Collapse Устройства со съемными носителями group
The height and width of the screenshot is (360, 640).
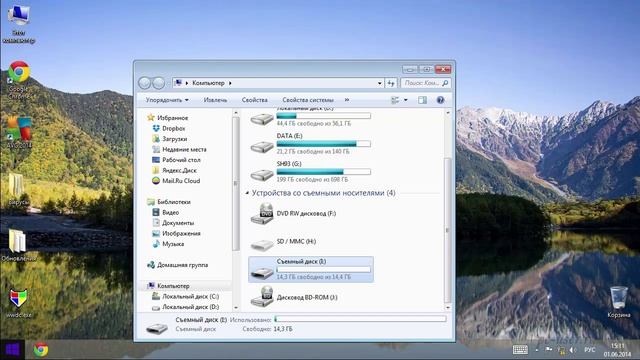click(x=247, y=193)
